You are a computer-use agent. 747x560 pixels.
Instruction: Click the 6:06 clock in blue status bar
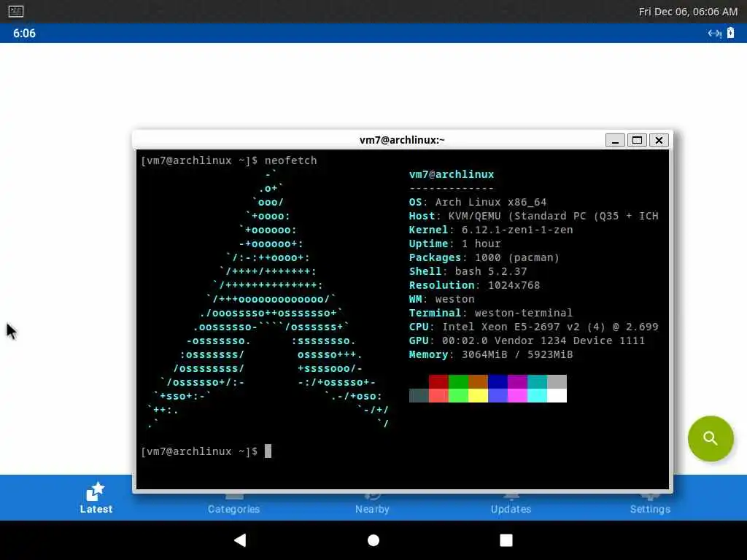(24, 34)
